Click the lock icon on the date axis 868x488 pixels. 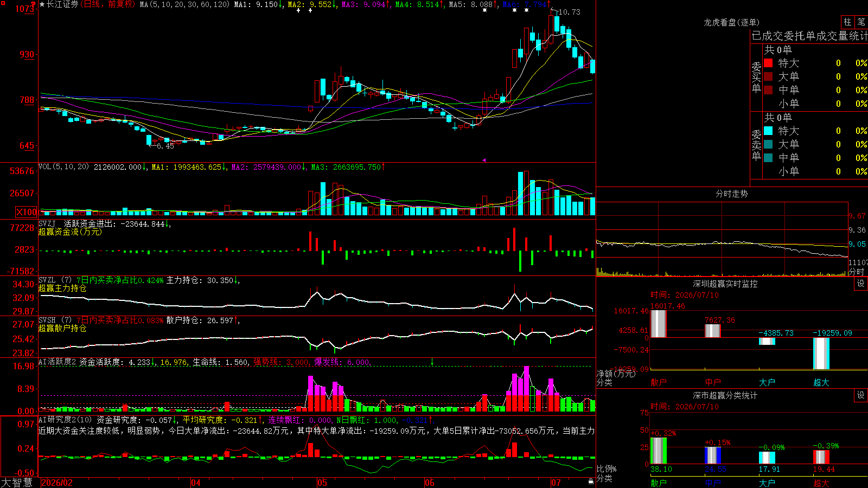pyautogui.click(x=591, y=481)
